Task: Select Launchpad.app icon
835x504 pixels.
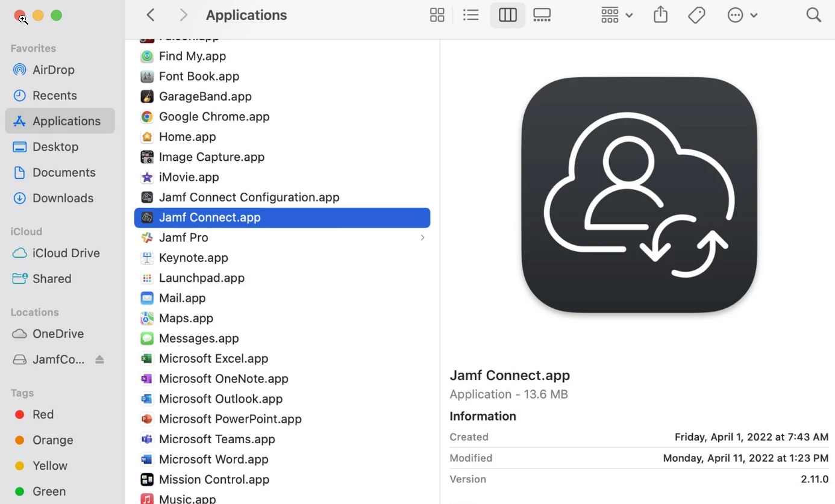Action: 147,278
